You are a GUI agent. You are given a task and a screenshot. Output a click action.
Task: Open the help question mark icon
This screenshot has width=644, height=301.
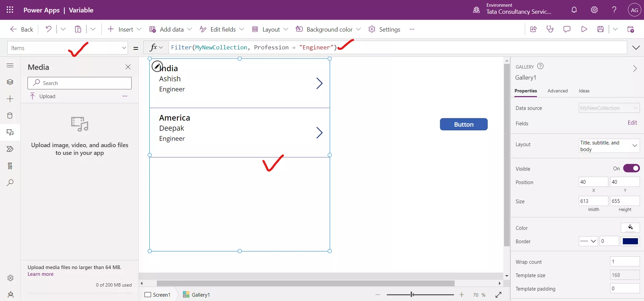point(614,10)
